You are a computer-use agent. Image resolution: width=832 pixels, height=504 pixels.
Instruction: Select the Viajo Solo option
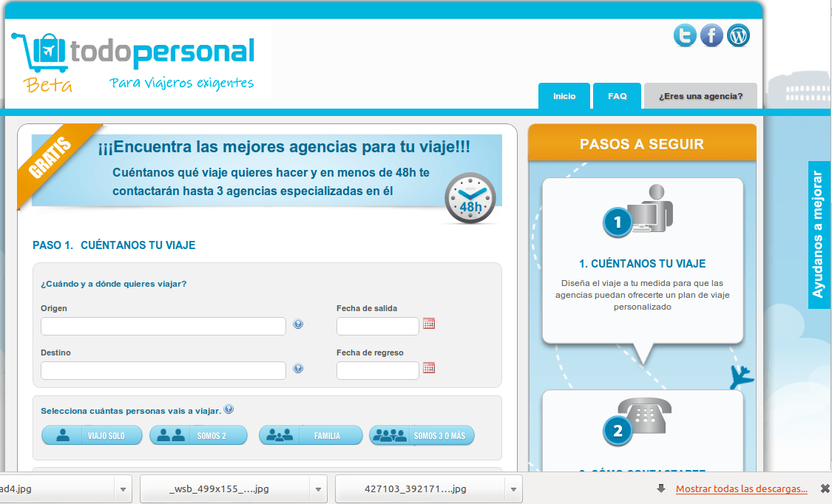point(90,436)
